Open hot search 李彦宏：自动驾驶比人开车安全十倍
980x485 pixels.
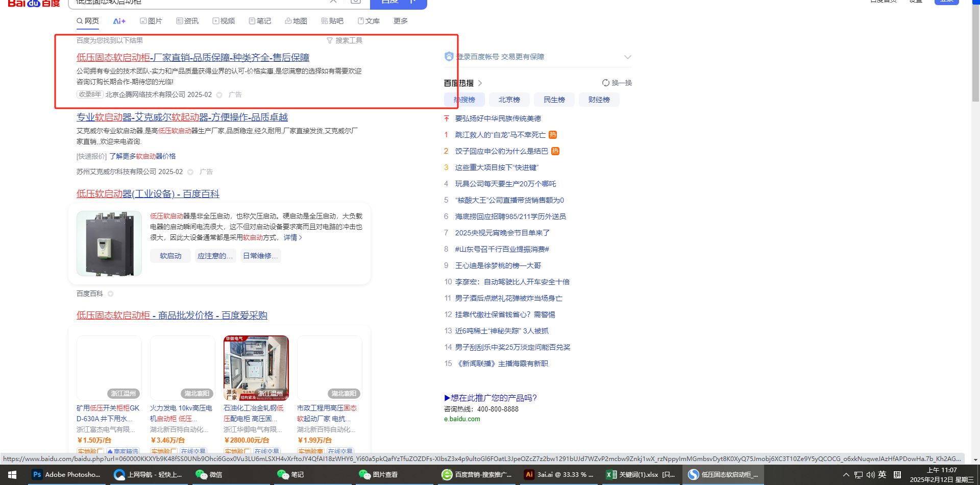point(512,282)
